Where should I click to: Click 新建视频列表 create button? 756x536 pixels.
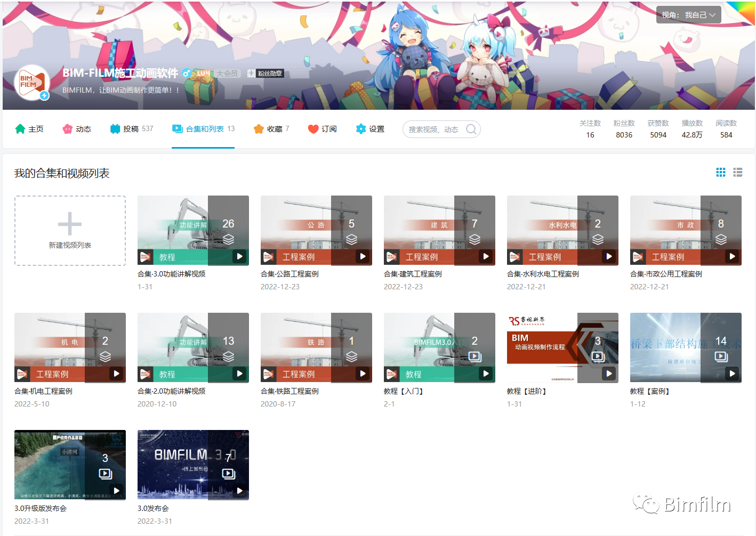click(70, 231)
